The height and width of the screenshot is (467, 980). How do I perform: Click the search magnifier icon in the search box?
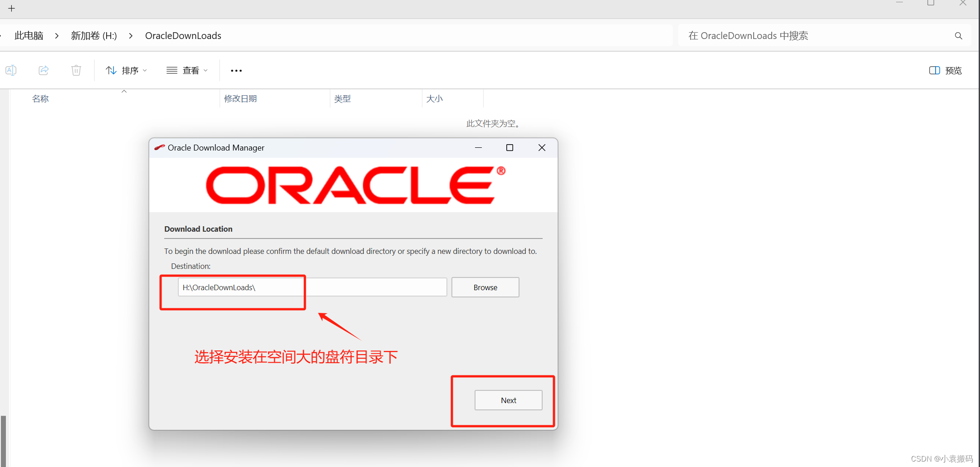(958, 35)
